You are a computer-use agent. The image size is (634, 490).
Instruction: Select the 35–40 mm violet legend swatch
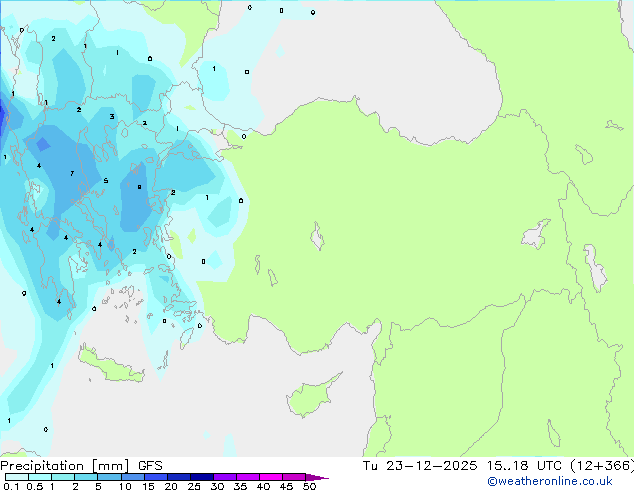(248, 477)
